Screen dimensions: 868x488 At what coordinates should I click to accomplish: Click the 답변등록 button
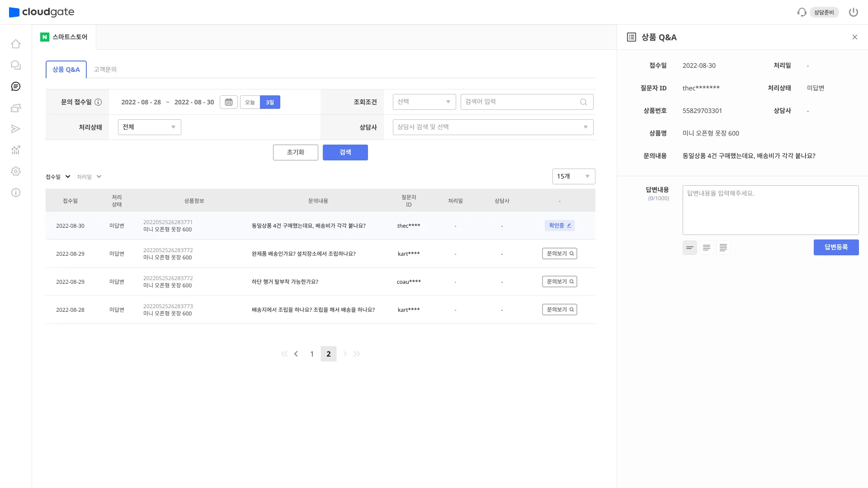point(836,247)
